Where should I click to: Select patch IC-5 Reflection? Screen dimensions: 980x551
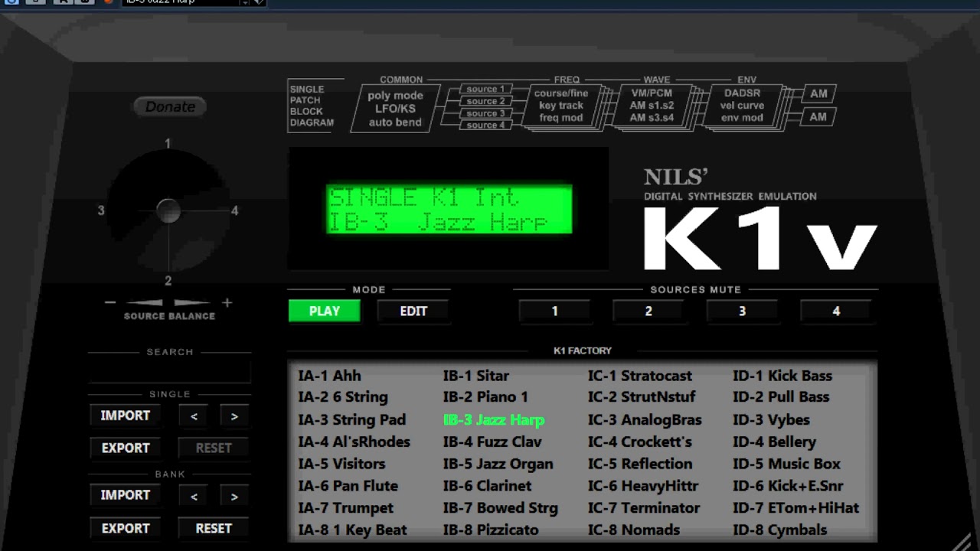click(640, 464)
